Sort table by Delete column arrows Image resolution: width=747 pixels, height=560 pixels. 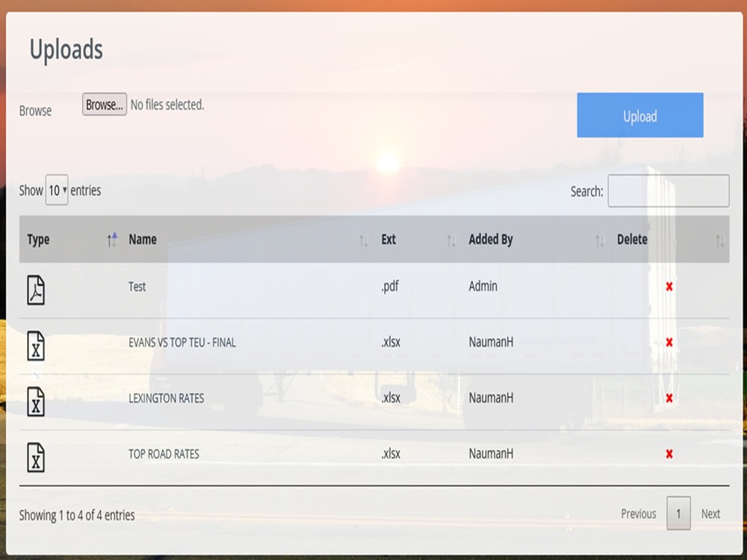720,241
